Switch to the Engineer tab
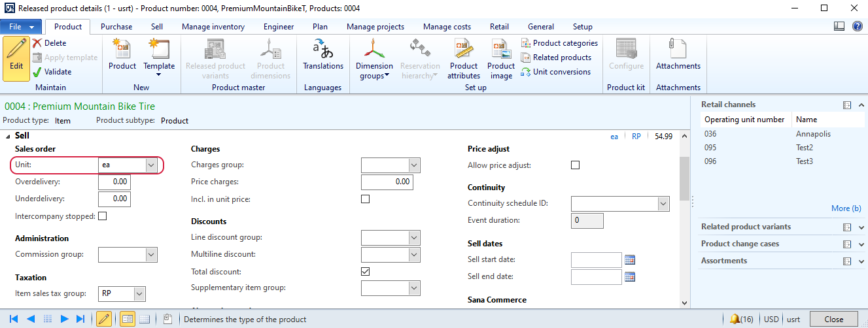This screenshot has height=328, width=868. pyautogui.click(x=279, y=27)
